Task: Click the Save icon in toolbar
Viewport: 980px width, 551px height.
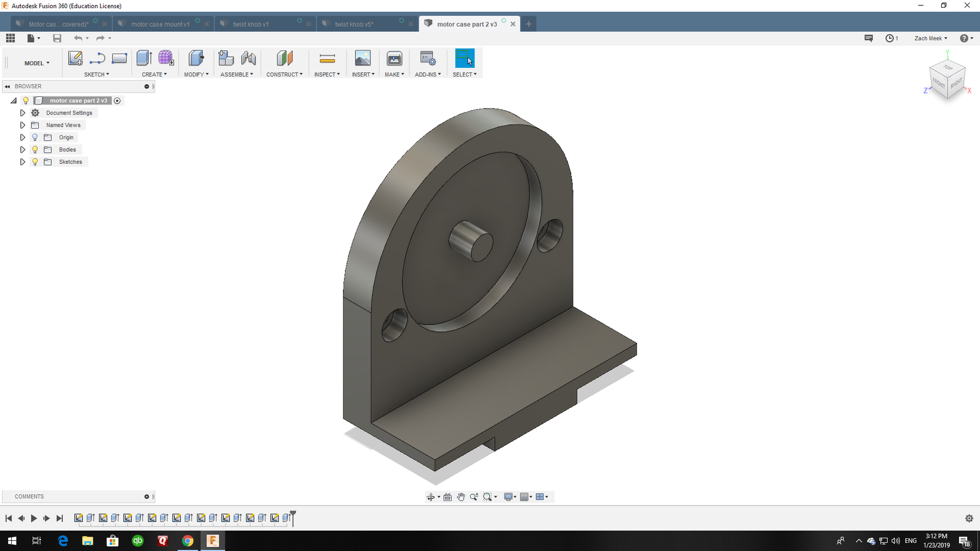Action: (57, 38)
